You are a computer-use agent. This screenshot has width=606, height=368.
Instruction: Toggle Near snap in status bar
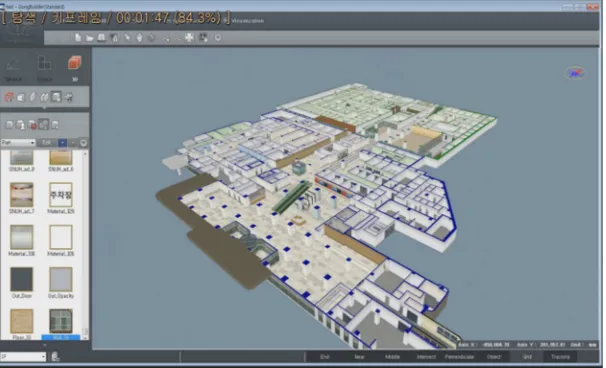click(359, 357)
